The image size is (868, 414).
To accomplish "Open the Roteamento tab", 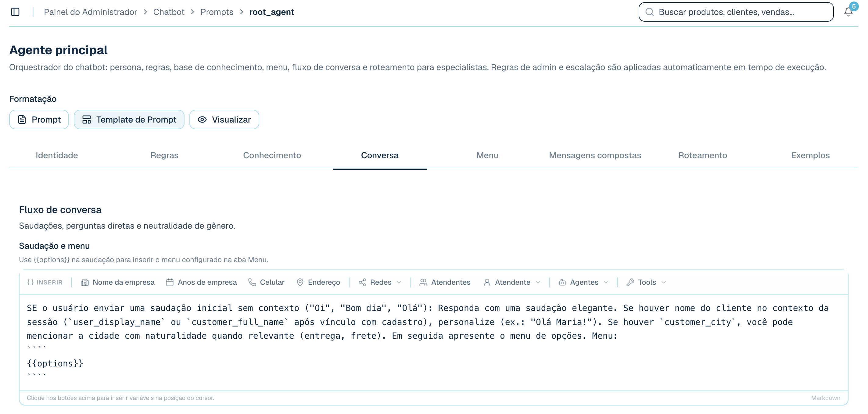I will coord(703,155).
